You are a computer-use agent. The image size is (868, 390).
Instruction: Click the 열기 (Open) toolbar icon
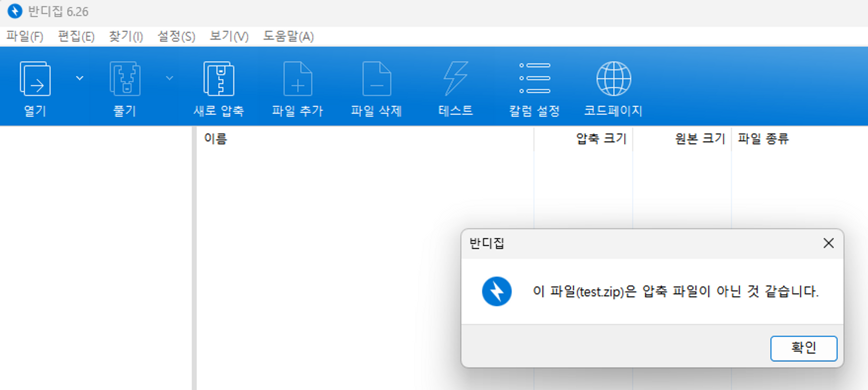[35, 79]
